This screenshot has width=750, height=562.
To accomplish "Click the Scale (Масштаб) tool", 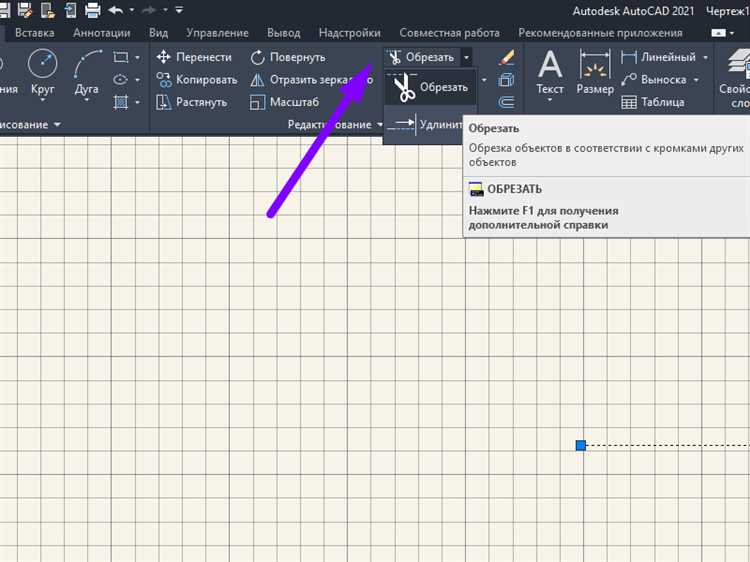I will [284, 102].
